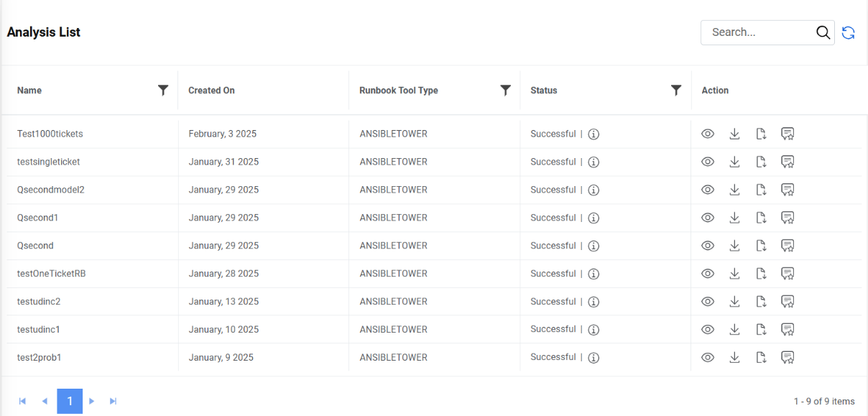Click the file export icon for testsingleticket
The height and width of the screenshot is (416, 868).
click(761, 162)
